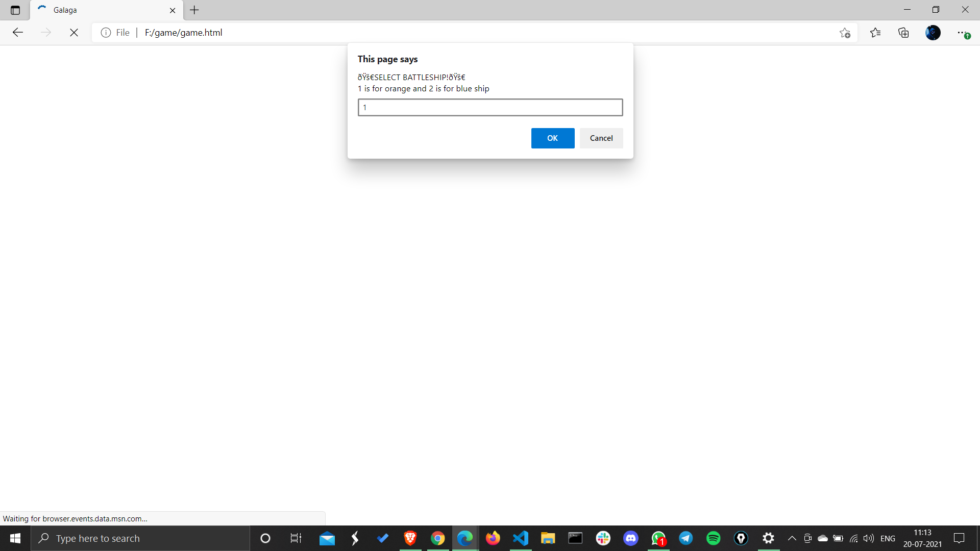
Task: Open Telegram from the taskbar
Action: (x=686, y=538)
